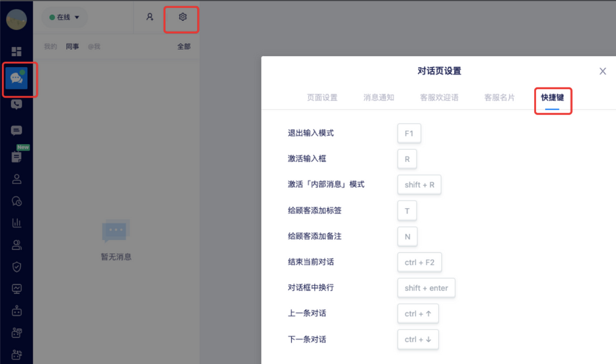Click the shield security icon in sidebar
This screenshot has width=616, height=364.
pyautogui.click(x=17, y=267)
